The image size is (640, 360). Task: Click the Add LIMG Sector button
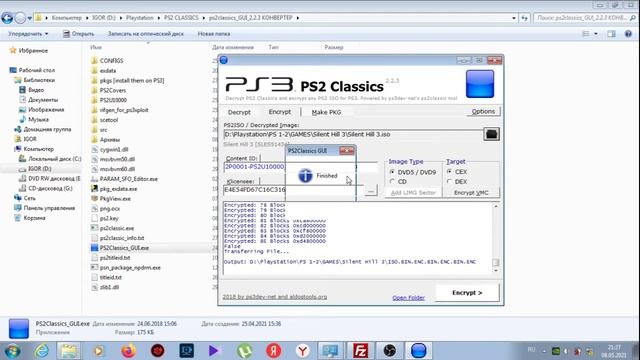[413, 193]
